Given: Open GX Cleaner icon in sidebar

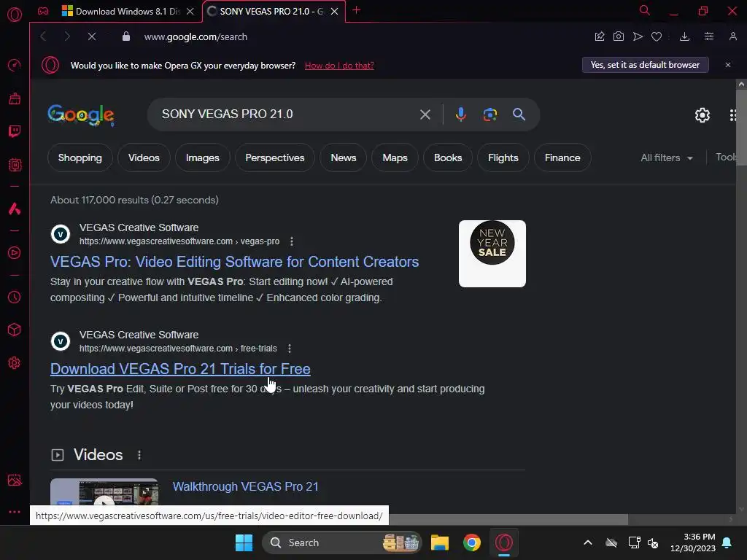Looking at the screenshot, I should [x=15, y=98].
